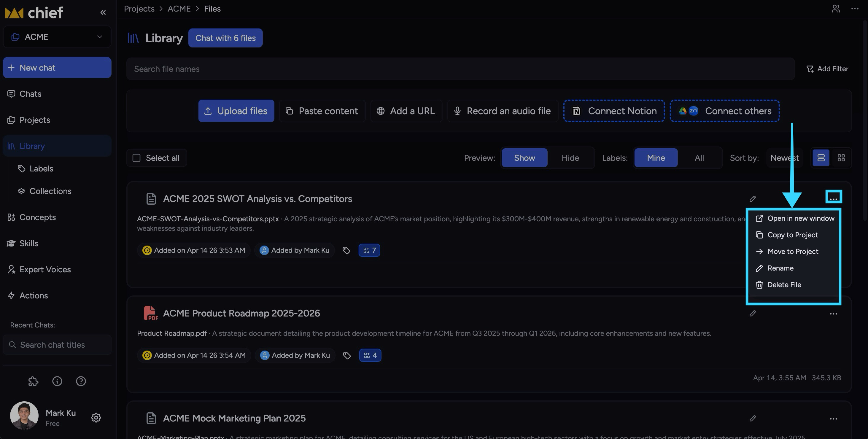Add a label tag to SWOT Analysis file
This screenshot has width=868, height=439.
pos(346,250)
